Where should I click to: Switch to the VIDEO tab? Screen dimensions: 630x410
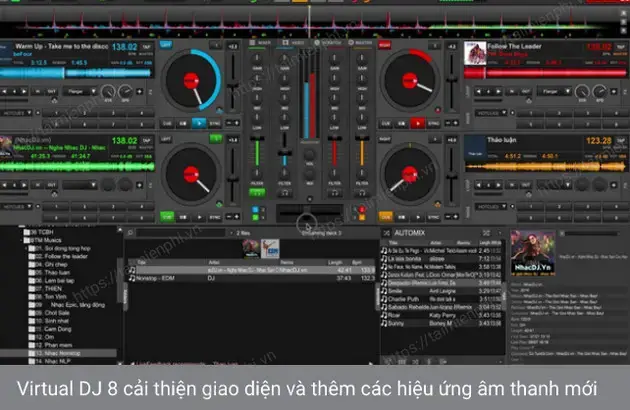coord(293,43)
